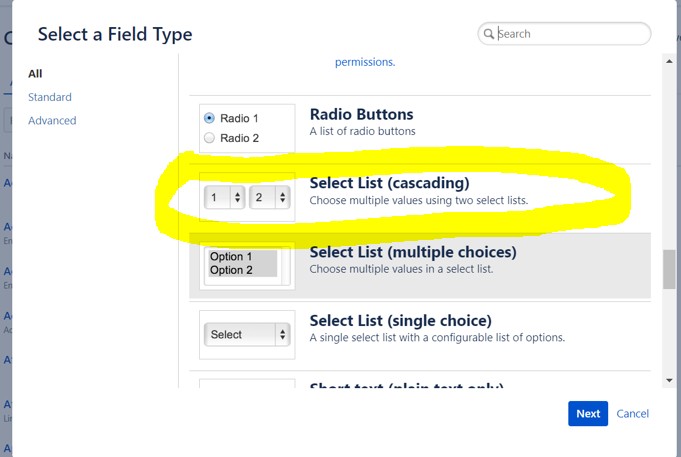The height and width of the screenshot is (457, 681).
Task: Click the Next button
Action: (588, 414)
